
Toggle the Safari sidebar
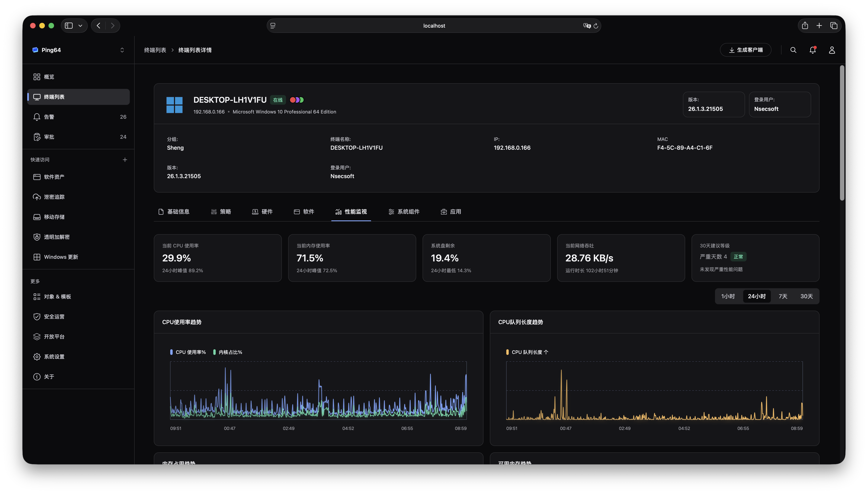point(69,25)
